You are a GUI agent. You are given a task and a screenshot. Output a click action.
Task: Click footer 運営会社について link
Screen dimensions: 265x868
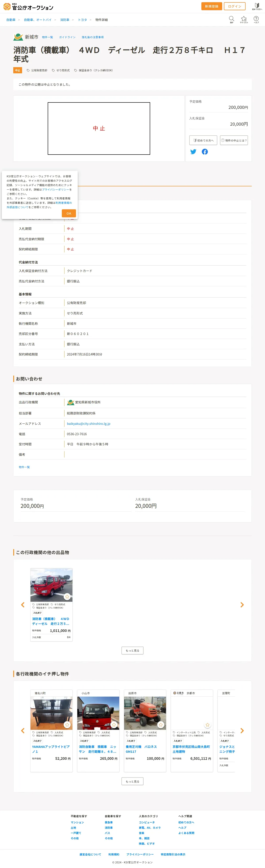(90, 854)
